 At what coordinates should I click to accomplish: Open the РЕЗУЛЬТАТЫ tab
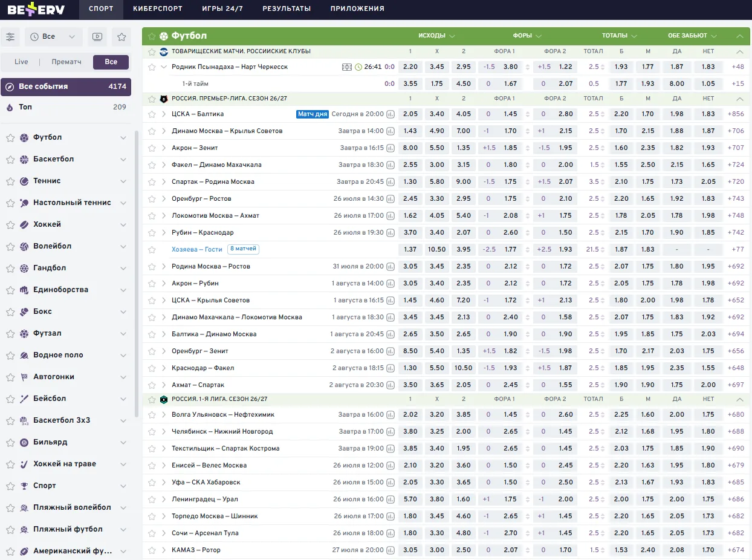pos(287,9)
